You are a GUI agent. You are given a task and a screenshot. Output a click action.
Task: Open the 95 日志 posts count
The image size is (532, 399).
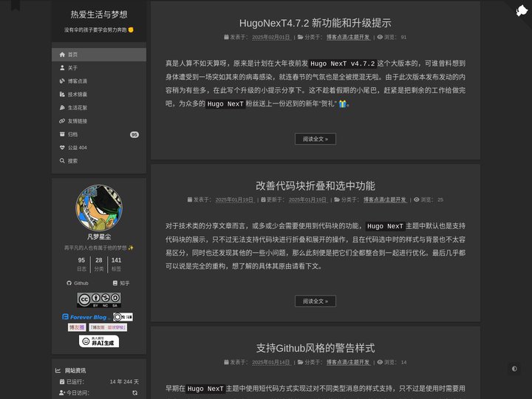(x=81, y=265)
